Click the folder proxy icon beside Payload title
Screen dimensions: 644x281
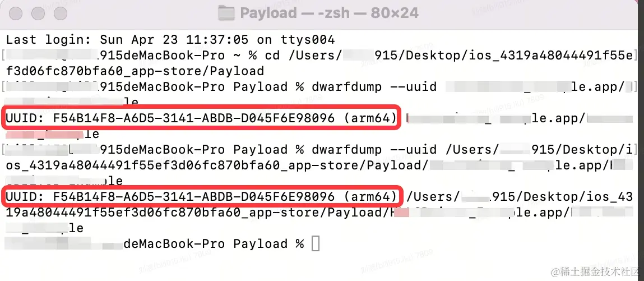click(226, 13)
